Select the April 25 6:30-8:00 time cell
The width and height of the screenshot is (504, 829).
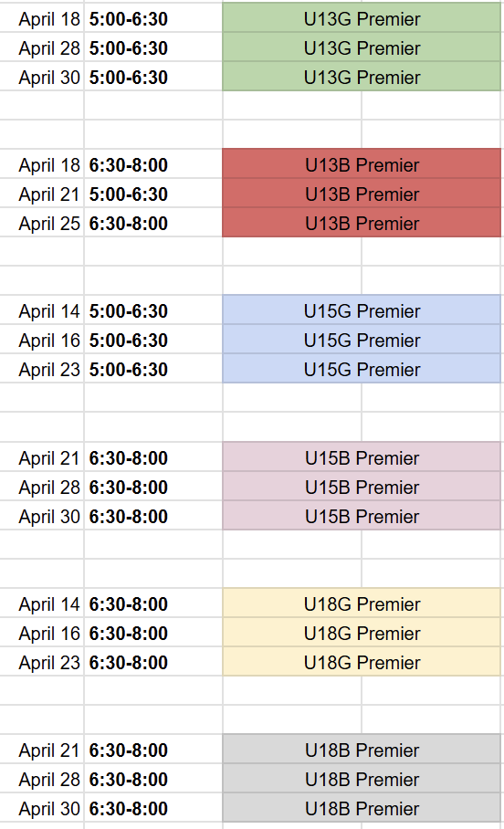pos(153,223)
